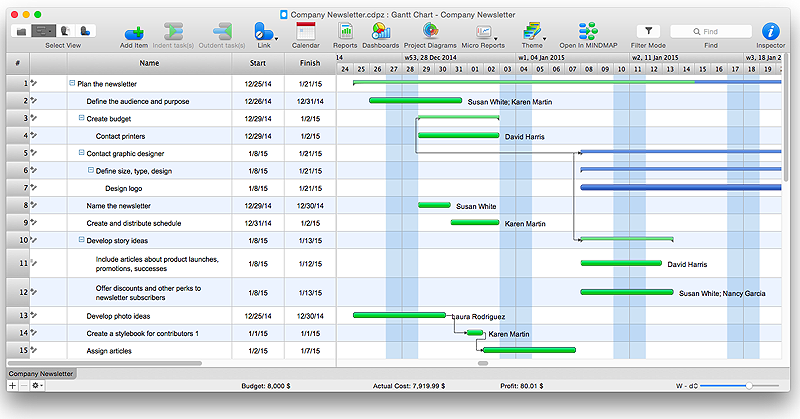This screenshot has height=419, width=800.
Task: Open the Dashboards icon
Action: 381,32
